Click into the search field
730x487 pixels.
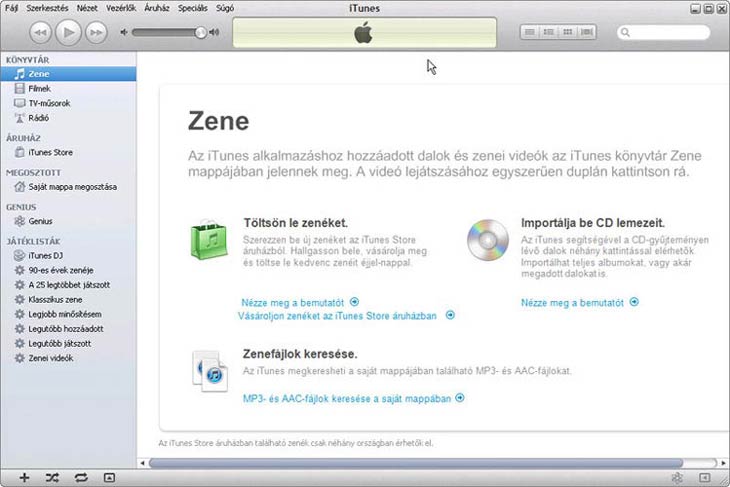664,32
